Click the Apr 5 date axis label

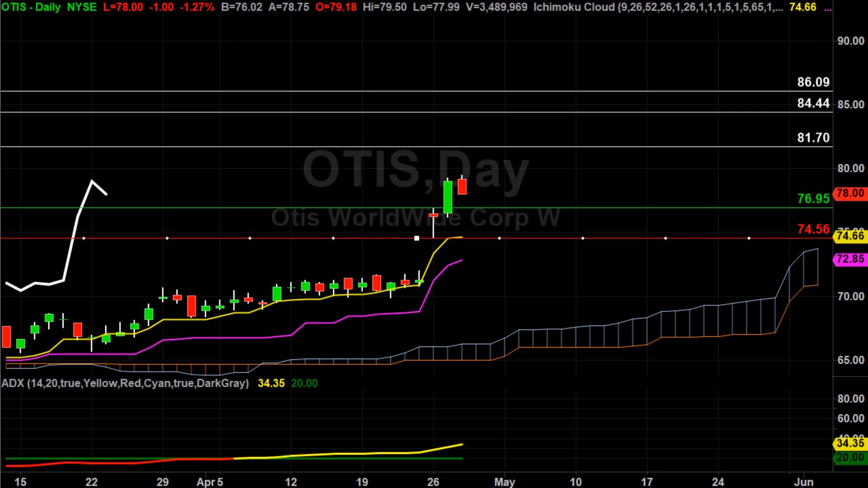point(210,482)
